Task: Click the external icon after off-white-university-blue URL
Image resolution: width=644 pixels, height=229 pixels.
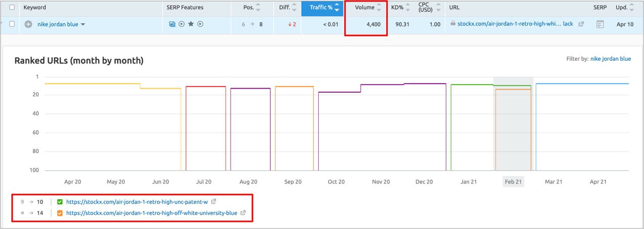Action: click(x=243, y=213)
